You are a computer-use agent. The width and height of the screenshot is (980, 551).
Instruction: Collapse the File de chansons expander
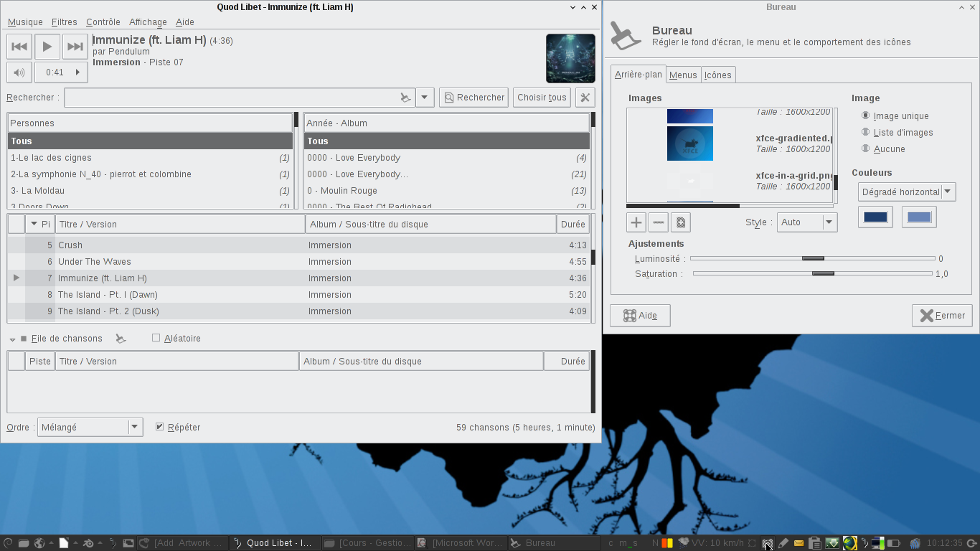(13, 339)
